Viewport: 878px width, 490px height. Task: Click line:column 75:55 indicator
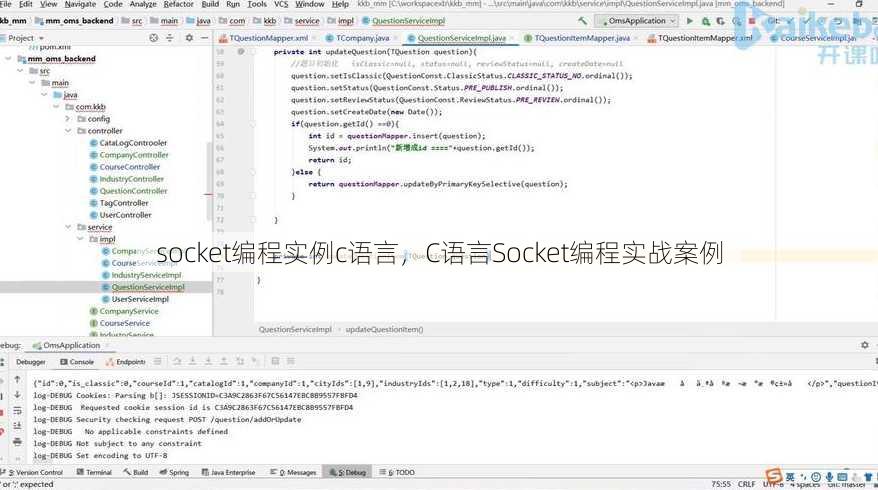pos(721,484)
